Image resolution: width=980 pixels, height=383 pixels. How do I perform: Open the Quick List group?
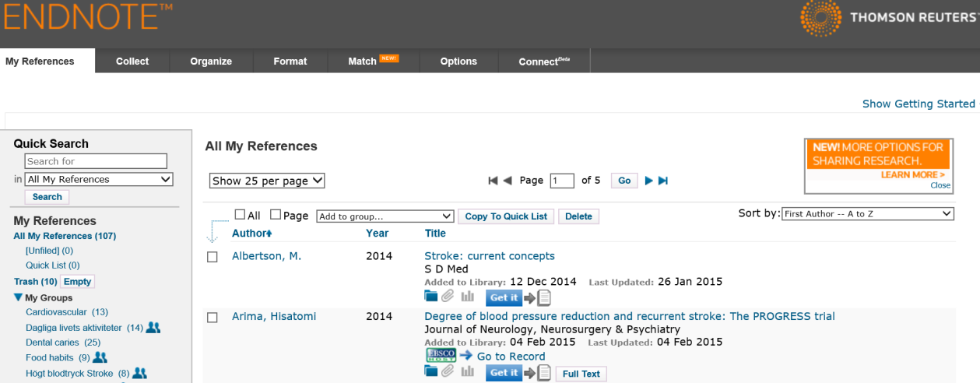click(53, 265)
